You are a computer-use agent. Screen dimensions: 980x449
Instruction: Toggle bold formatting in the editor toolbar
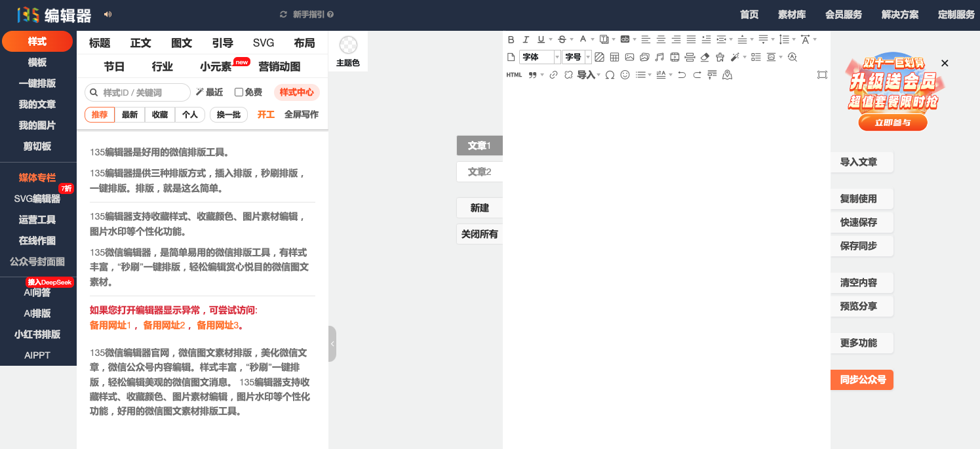pyautogui.click(x=511, y=39)
